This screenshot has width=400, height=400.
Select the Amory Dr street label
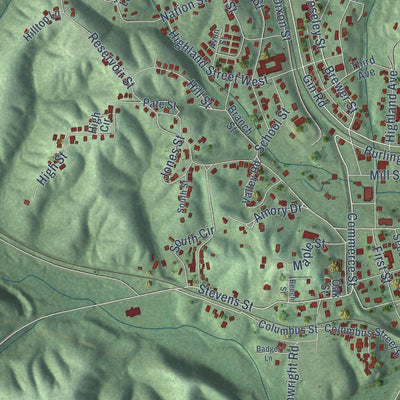(x=278, y=213)
